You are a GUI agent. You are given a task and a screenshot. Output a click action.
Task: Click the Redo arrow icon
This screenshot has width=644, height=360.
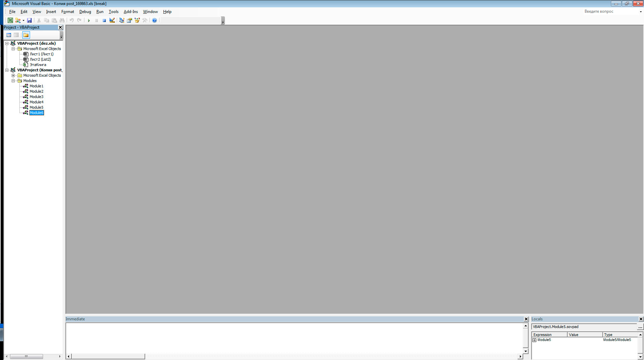pos(79,20)
